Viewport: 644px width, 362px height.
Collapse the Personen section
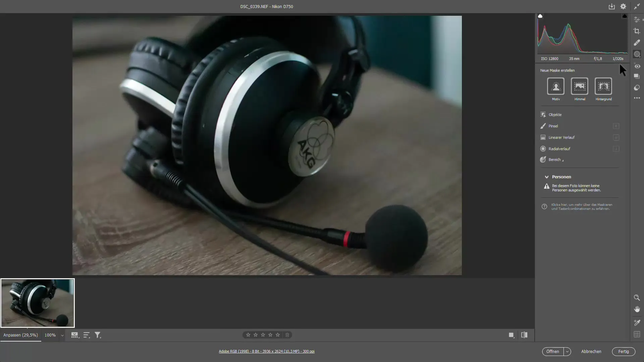pos(547,177)
